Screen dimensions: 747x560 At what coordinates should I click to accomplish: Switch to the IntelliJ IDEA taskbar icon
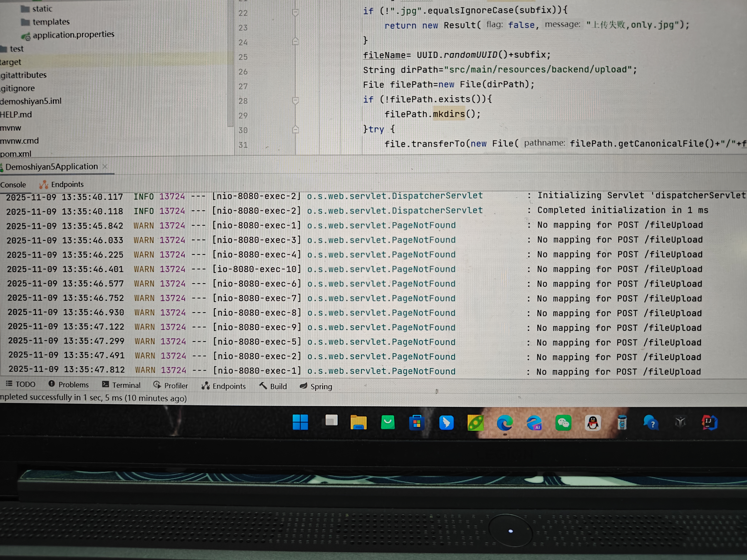(709, 423)
